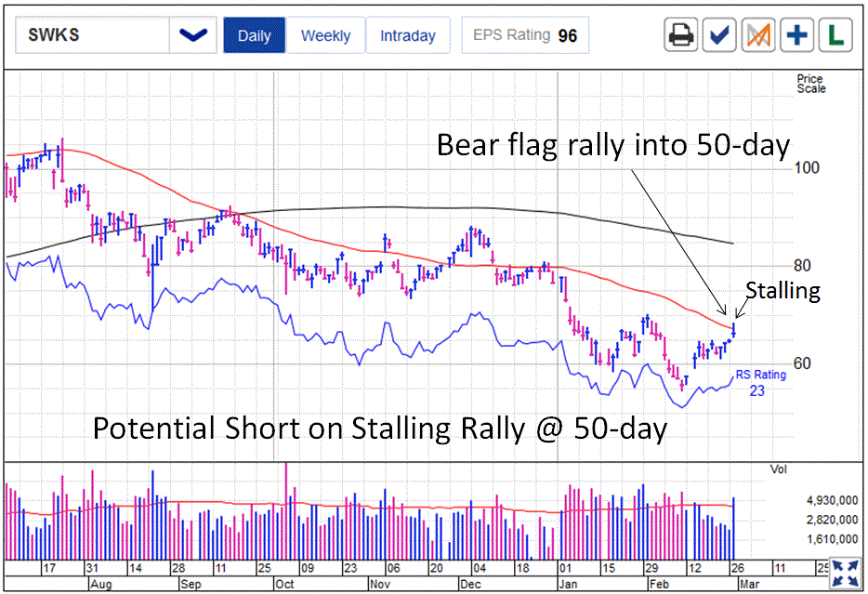This screenshot has width=868, height=594.
Task: Click the blue checkmark icon
Action: pyautogui.click(x=719, y=35)
